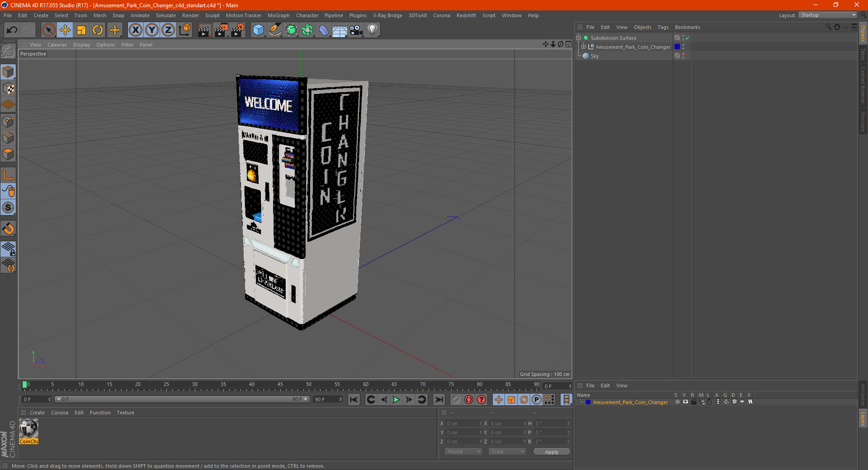868x470 pixels.
Task: Toggle Y axis lock
Action: (x=152, y=30)
